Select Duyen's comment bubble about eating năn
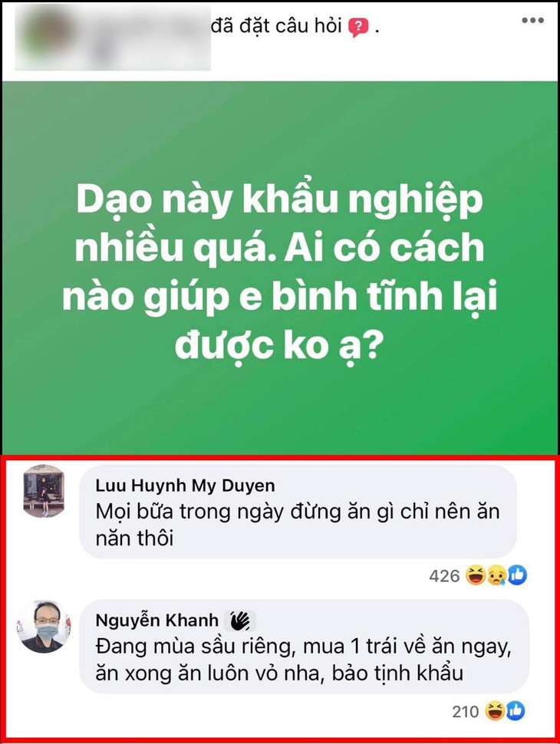560x744 pixels. (298, 512)
